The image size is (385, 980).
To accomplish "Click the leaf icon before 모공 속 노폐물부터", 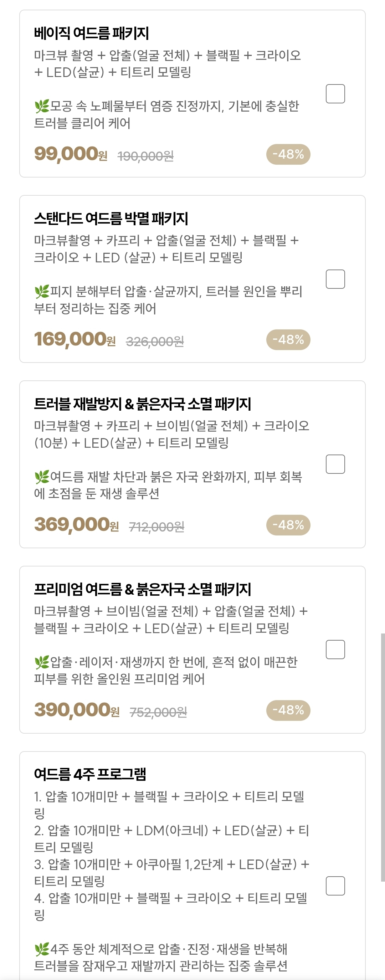I will [x=41, y=106].
